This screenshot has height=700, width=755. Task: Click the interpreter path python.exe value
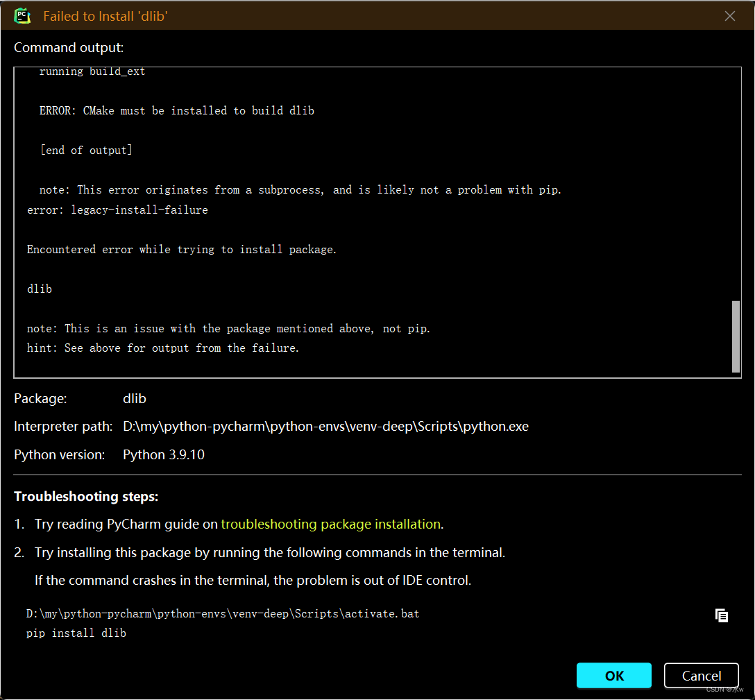(x=325, y=427)
